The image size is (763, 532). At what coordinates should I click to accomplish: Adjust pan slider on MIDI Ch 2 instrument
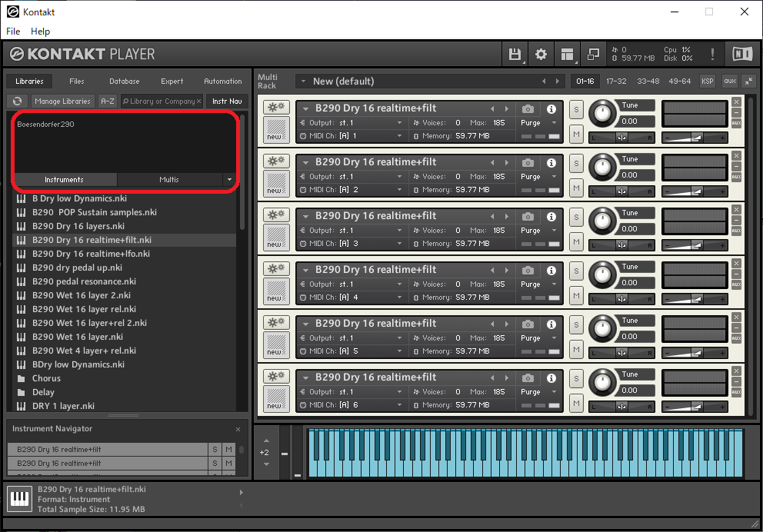click(x=622, y=191)
